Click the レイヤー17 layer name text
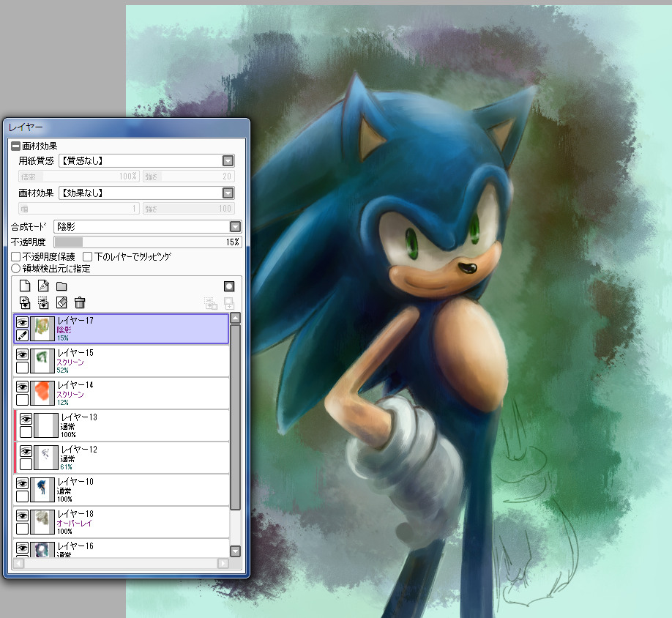Viewport: 672px width, 618px height. click(x=75, y=321)
